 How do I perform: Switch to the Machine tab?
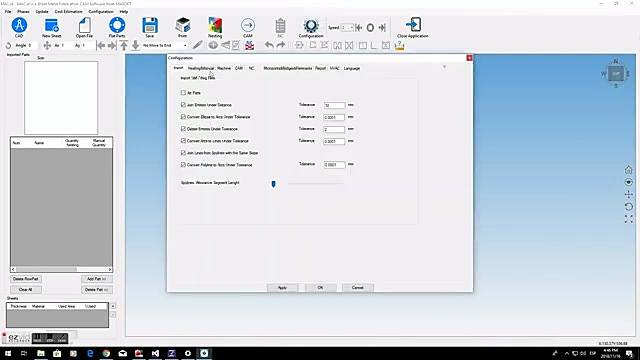pyautogui.click(x=224, y=68)
